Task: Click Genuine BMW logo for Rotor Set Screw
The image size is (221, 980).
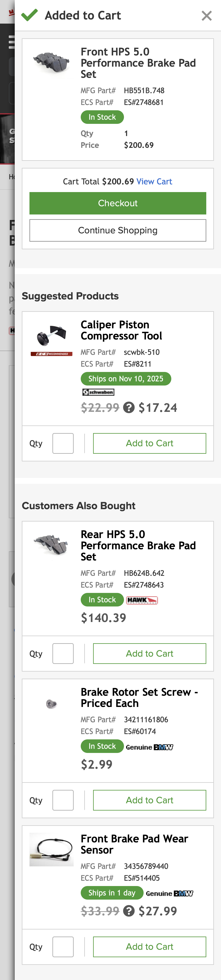Action: [x=149, y=747]
